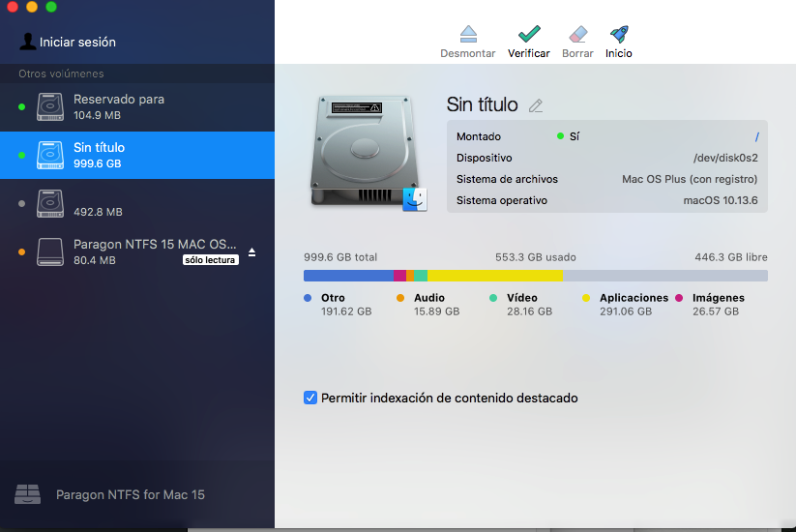The height and width of the screenshot is (532, 796).
Task: Click the Imágenes legend pink dot
Action: tap(679, 298)
